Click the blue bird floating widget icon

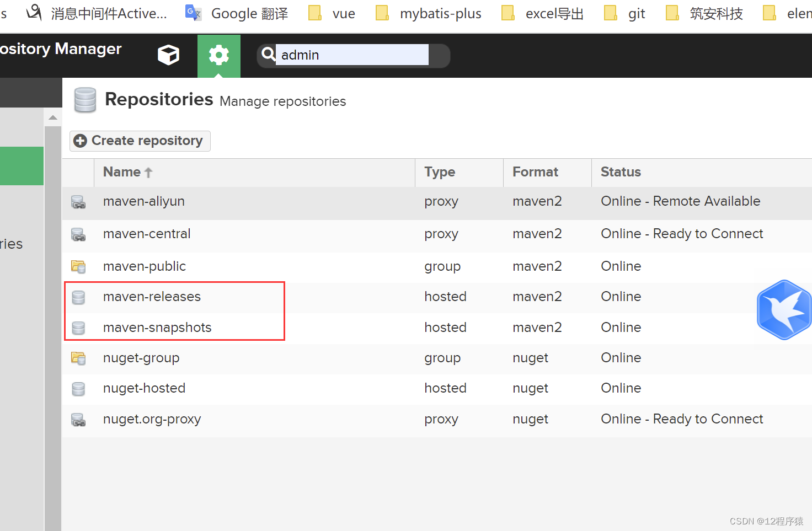(x=784, y=309)
